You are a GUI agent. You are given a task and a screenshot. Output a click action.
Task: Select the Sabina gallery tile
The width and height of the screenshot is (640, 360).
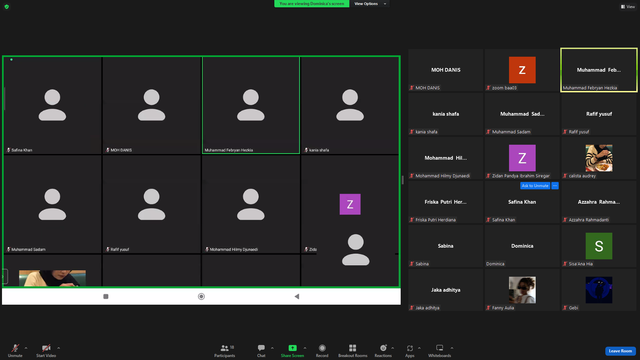click(x=446, y=247)
